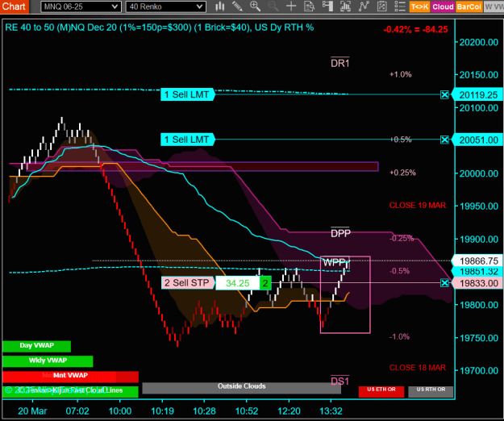The image size is (504, 421).
Task: Click the 19866.75 current price marker
Action: [477, 261]
